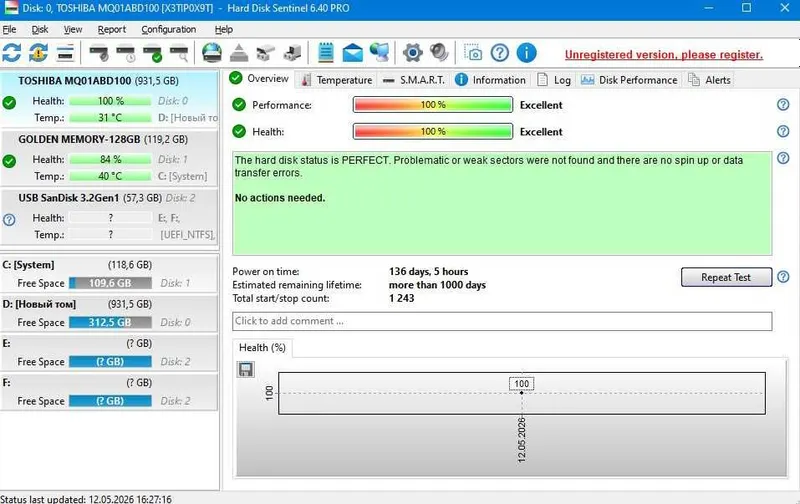Click the 100 data point label on health graph

pyautogui.click(x=521, y=384)
